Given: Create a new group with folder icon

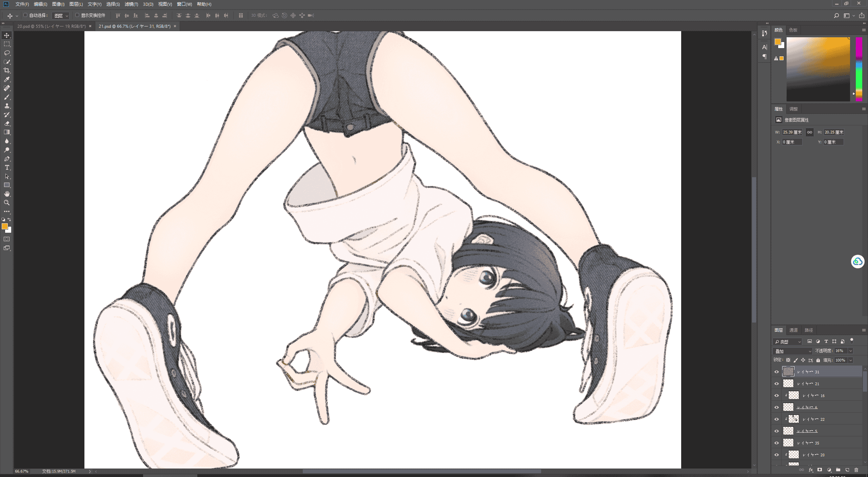Looking at the screenshot, I should [838, 470].
